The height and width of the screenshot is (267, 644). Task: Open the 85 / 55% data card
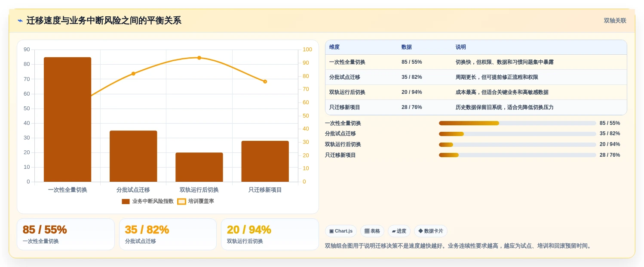click(66, 234)
